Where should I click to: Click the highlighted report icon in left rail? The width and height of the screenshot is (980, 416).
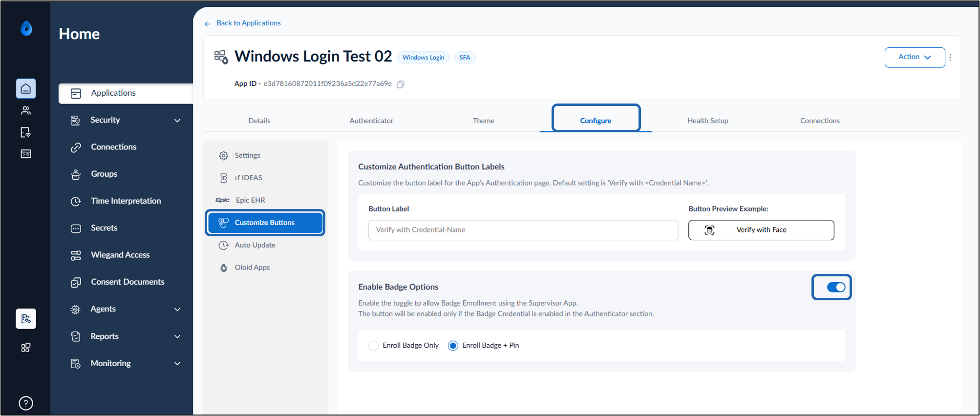coord(26,319)
